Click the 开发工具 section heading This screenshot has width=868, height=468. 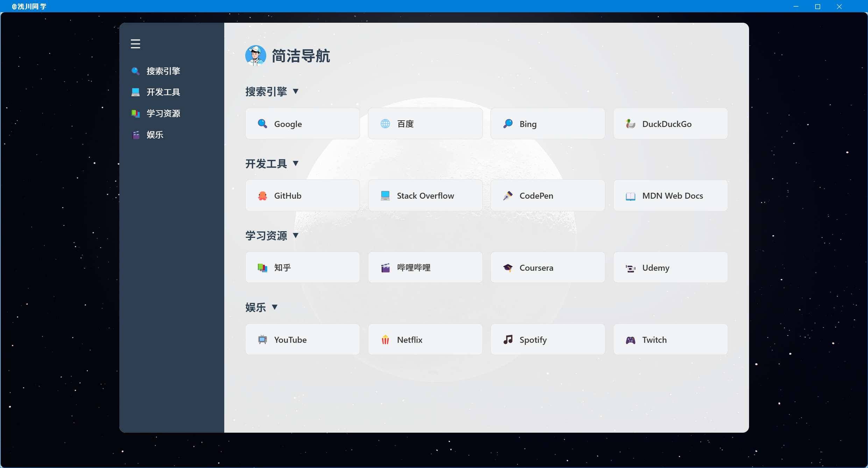266,164
